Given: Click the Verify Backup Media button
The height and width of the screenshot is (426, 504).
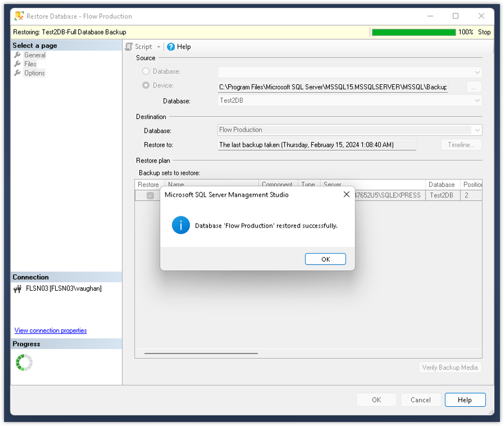Looking at the screenshot, I should click(449, 367).
